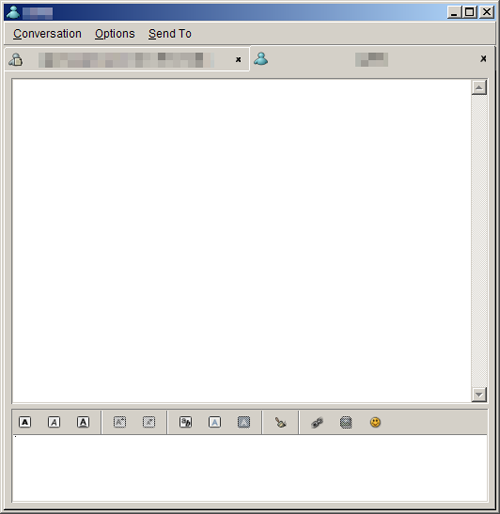Insert a link with the chain icon
The width and height of the screenshot is (500, 514).
pos(317,422)
